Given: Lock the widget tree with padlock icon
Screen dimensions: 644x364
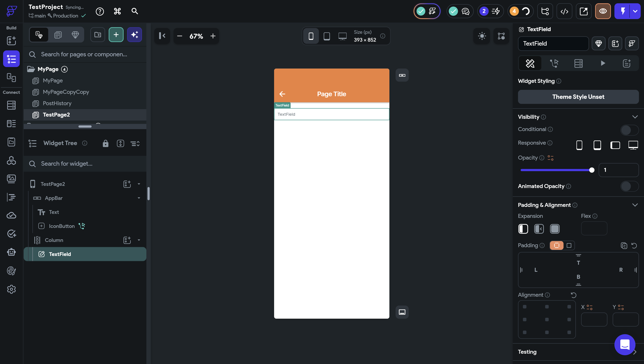Looking at the screenshot, I should click(105, 144).
